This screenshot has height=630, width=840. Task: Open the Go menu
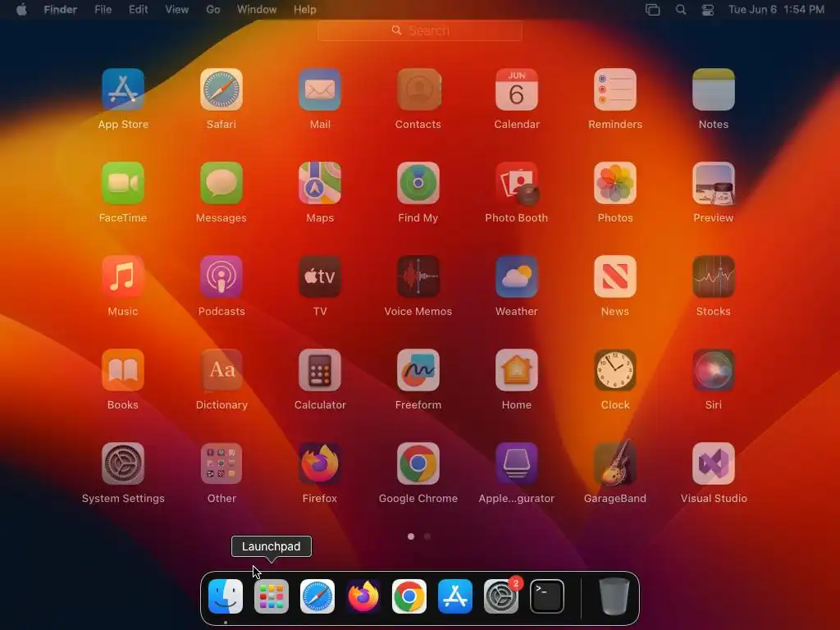click(213, 9)
